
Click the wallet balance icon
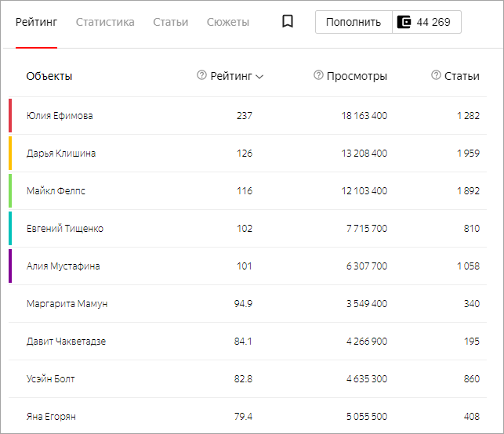point(404,22)
